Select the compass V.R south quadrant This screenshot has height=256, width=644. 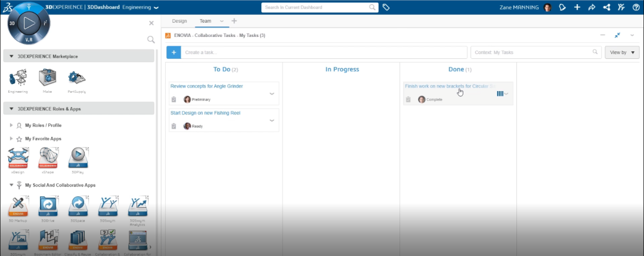point(29,39)
